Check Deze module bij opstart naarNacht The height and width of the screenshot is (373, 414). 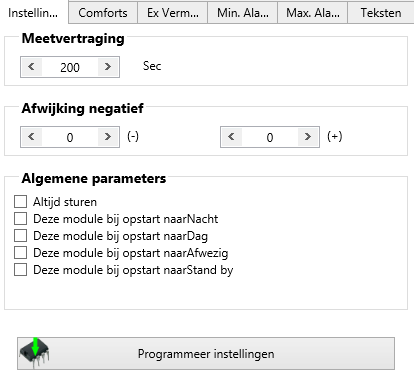tap(20, 219)
